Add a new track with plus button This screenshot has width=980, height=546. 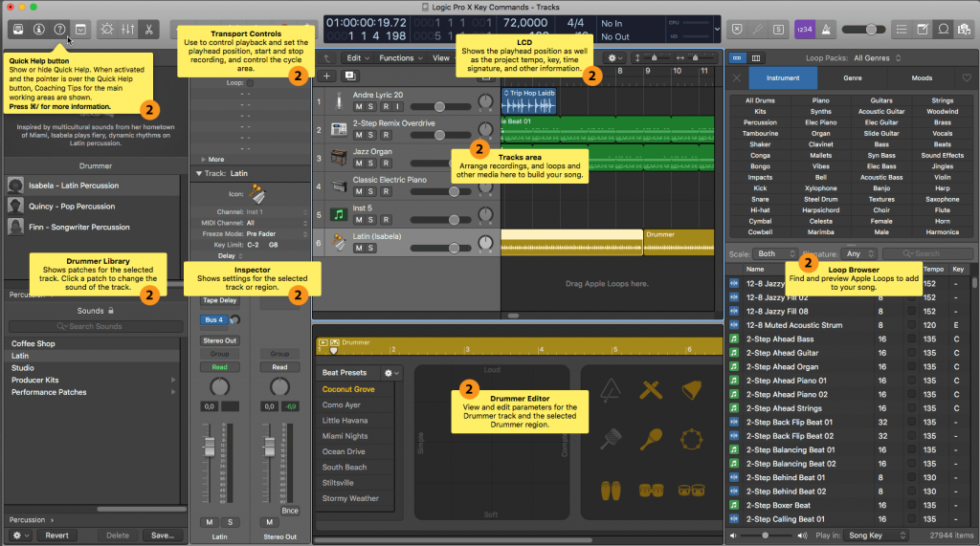(x=327, y=76)
